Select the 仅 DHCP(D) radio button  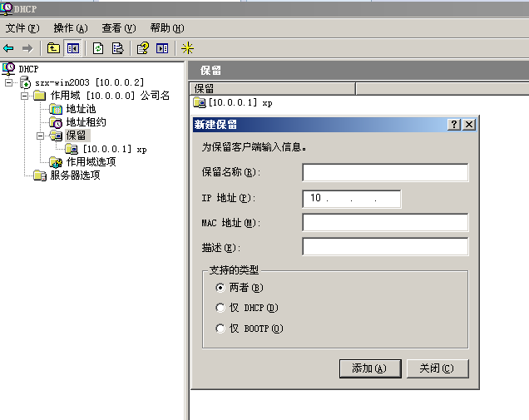click(220, 308)
